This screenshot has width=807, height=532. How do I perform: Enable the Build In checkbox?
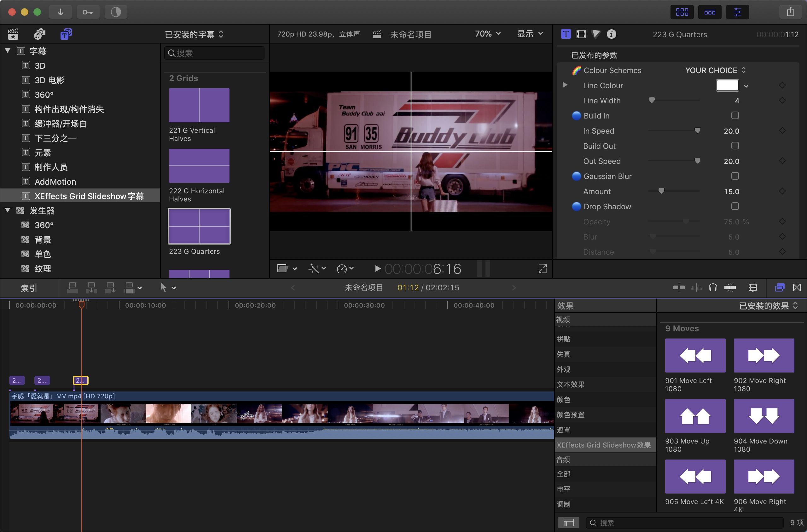coord(735,116)
